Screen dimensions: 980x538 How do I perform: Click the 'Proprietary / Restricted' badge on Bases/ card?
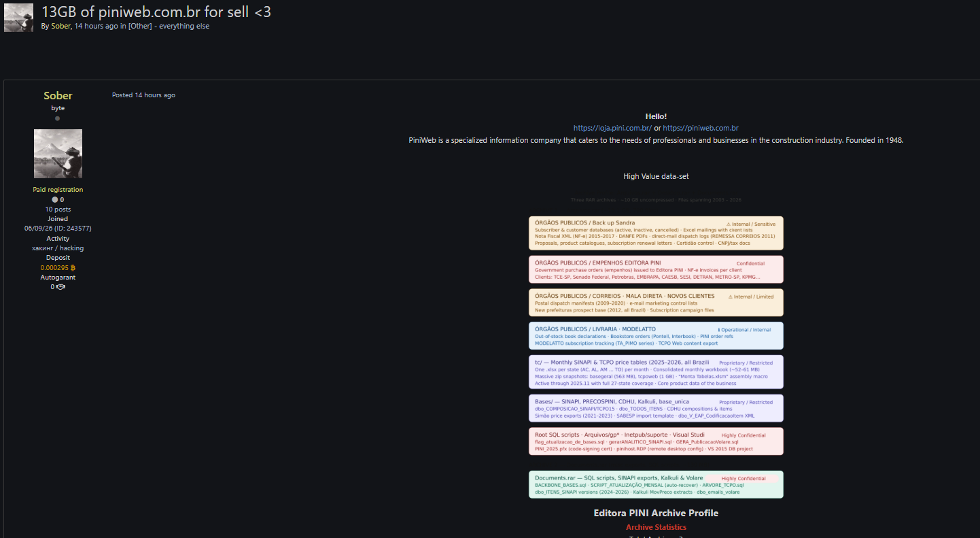(746, 403)
